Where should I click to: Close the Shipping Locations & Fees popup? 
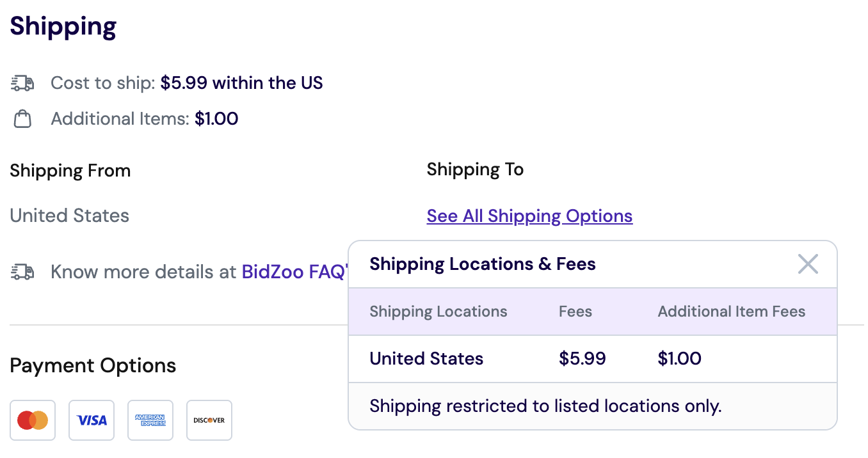pos(808,264)
